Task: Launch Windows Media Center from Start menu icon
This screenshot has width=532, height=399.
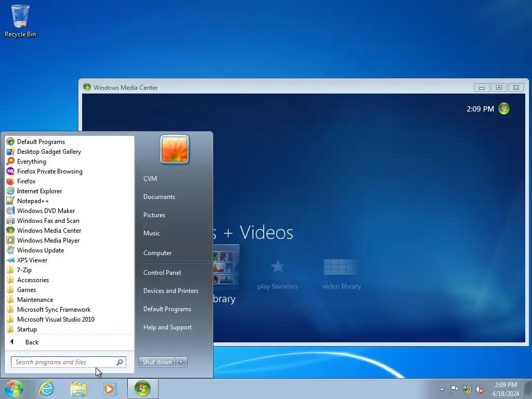Action: pyautogui.click(x=10, y=230)
